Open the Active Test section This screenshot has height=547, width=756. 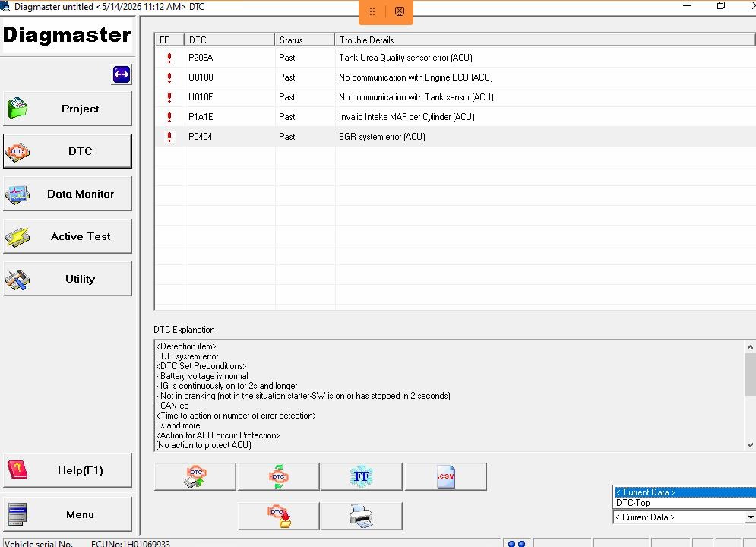[68, 236]
